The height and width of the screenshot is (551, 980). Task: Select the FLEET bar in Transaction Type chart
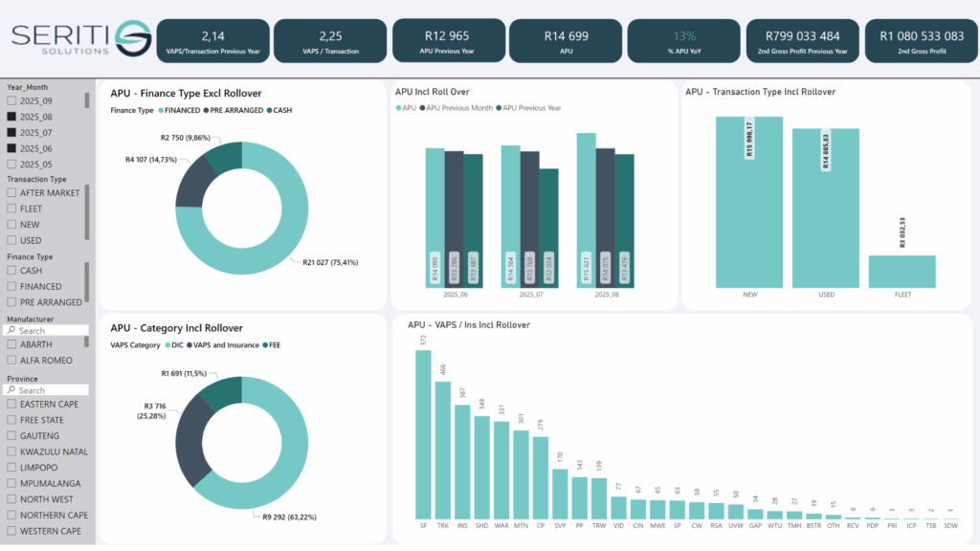click(x=902, y=272)
